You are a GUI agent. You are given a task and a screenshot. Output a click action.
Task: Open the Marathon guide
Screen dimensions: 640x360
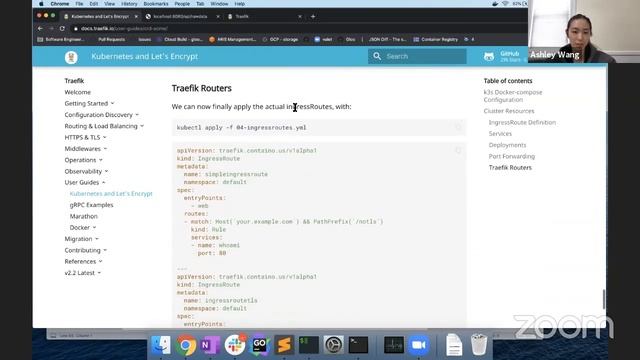coord(84,216)
